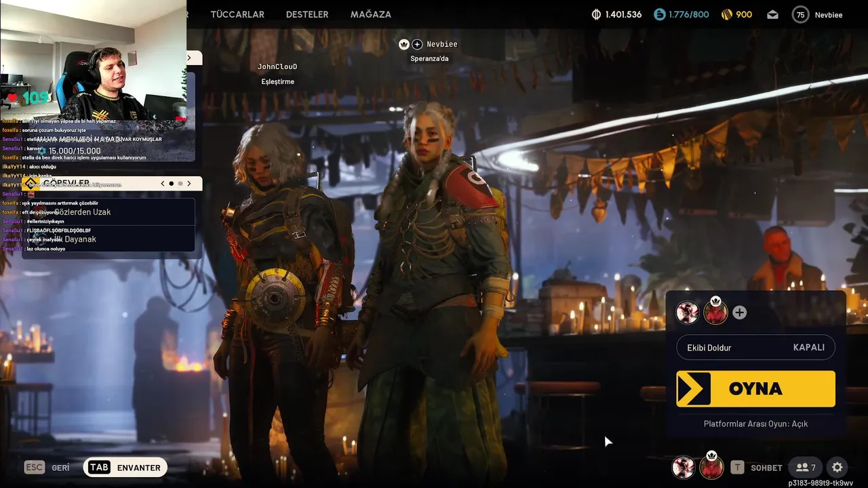Click crowned leader avatar in play panel
868x488 pixels.
pyautogui.click(x=715, y=312)
